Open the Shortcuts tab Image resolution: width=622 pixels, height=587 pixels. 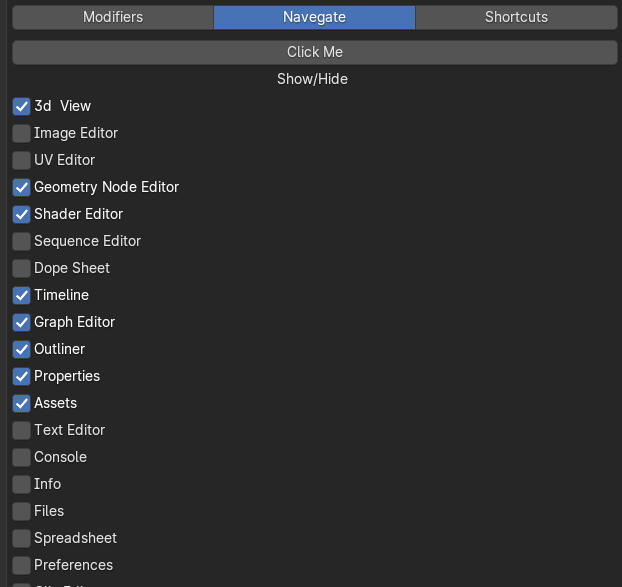[516, 17]
